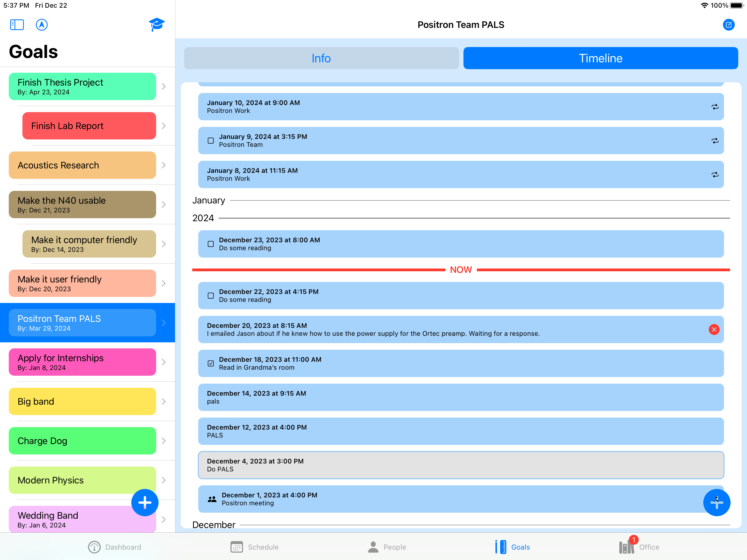This screenshot has width=747, height=560.
Task: Switch to the Info tab
Action: (321, 58)
